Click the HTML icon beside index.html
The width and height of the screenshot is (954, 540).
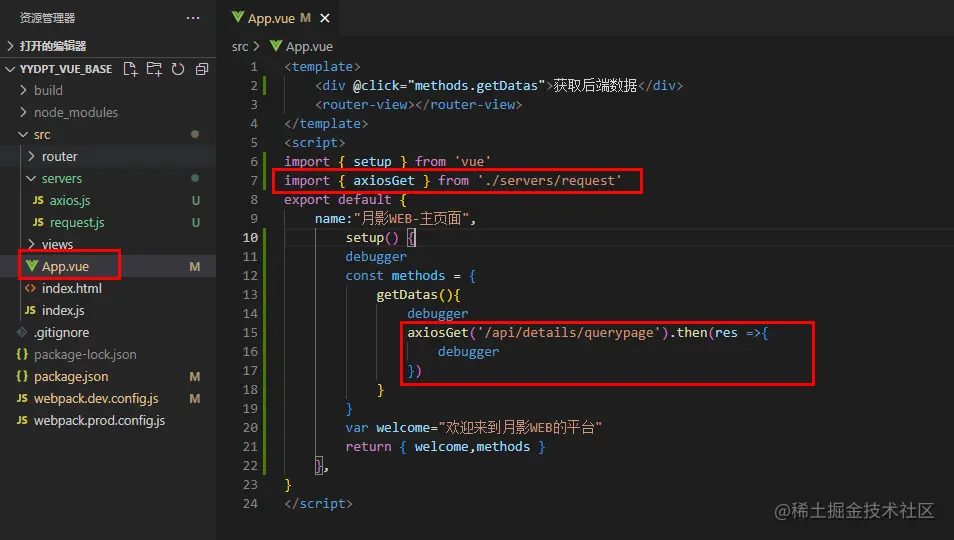[x=30, y=288]
